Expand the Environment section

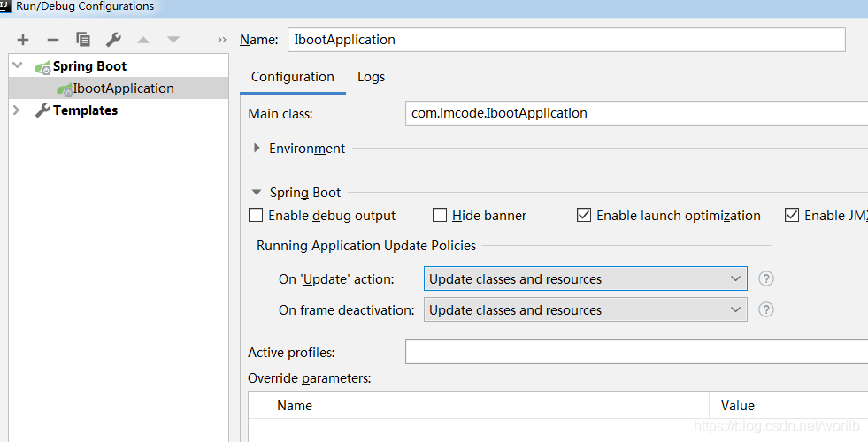pos(257,148)
